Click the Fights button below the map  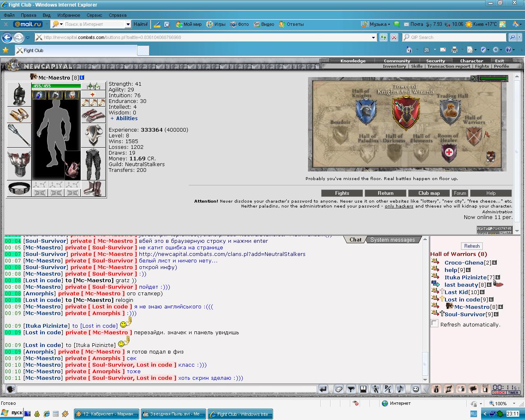tap(342, 193)
